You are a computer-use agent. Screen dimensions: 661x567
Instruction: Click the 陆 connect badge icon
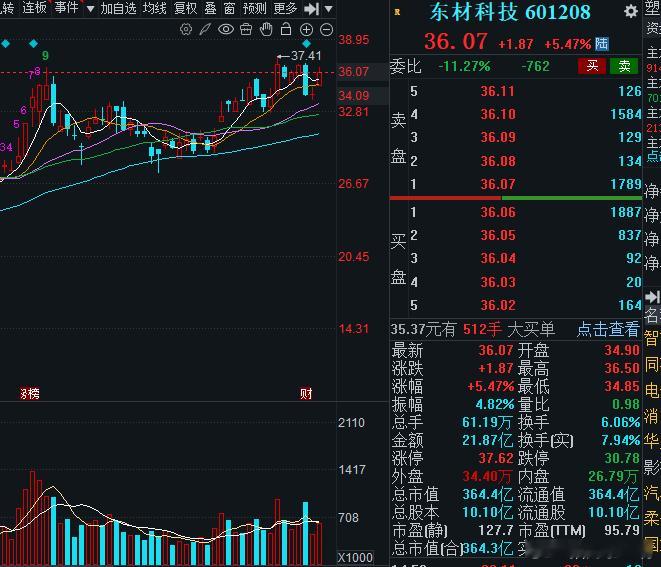tap(602, 43)
